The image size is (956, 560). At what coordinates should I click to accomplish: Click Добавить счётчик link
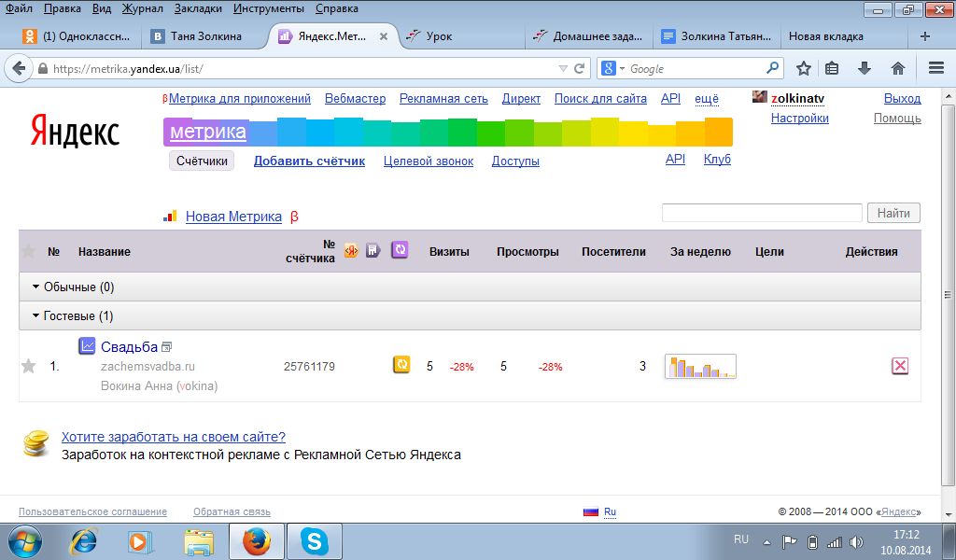(309, 161)
